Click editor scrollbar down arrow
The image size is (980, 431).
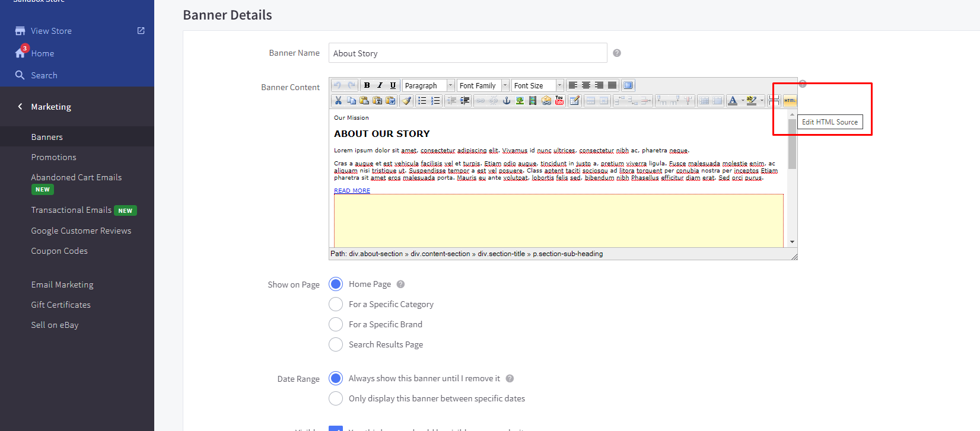pyautogui.click(x=792, y=242)
